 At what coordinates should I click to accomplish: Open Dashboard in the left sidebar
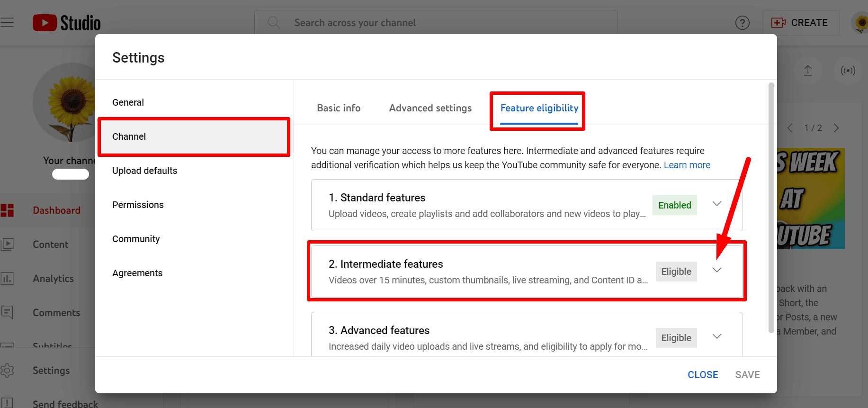tap(56, 210)
